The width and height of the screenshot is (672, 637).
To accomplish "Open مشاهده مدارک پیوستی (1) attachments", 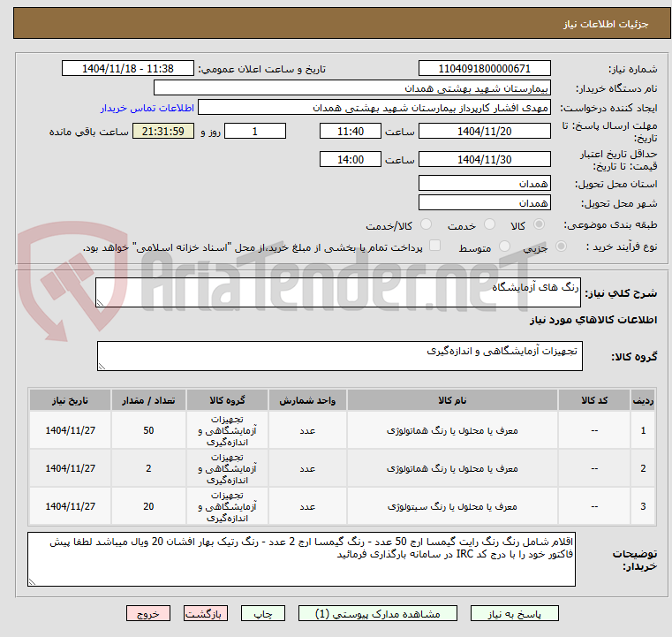I will 378,613.
